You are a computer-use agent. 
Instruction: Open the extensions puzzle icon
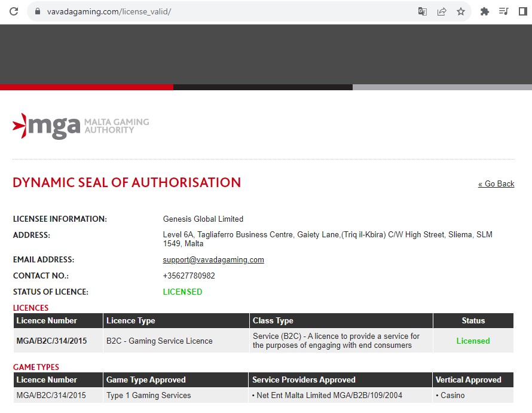click(x=485, y=11)
